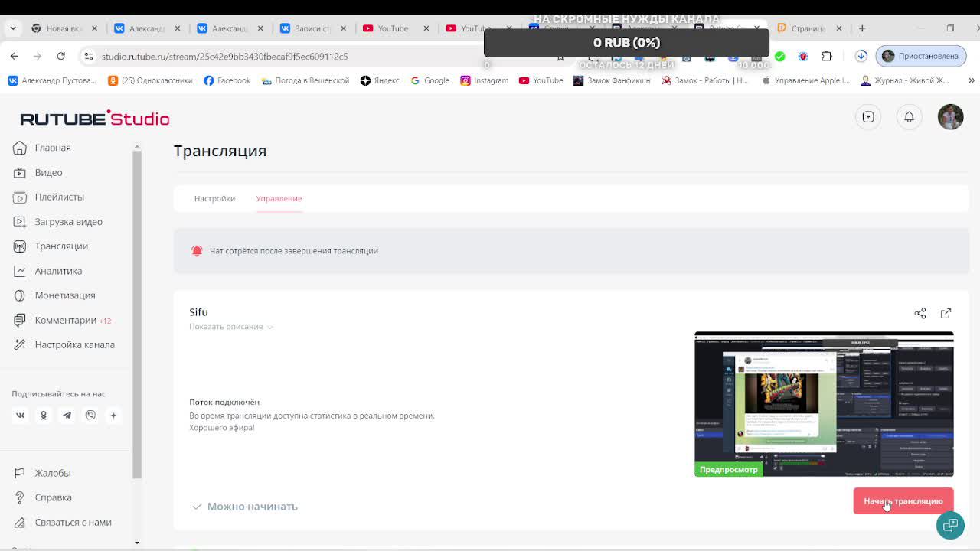The image size is (980, 551).
Task: Show more bookmarks with overflow chevron
Action: 972,80
